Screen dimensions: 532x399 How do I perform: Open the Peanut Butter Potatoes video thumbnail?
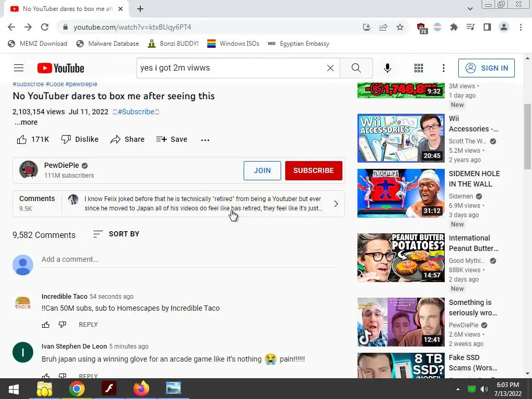pos(401,258)
